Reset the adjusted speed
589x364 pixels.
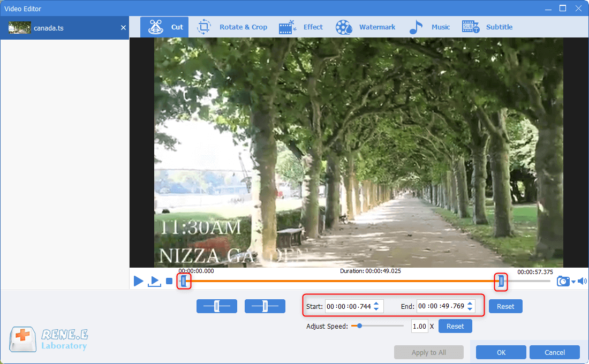pyautogui.click(x=455, y=327)
